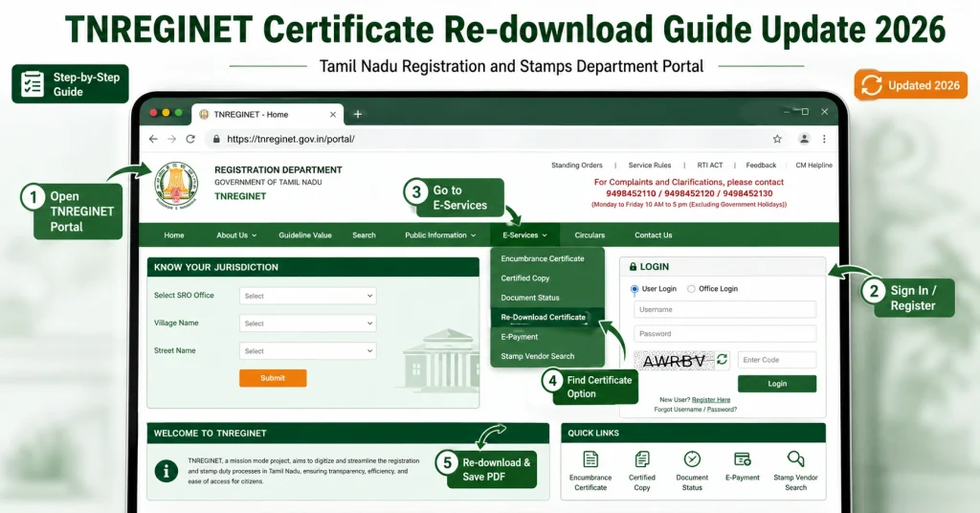Open Guideline Value in the navigation bar
Image resolution: width=980 pixels, height=513 pixels.
(x=305, y=234)
